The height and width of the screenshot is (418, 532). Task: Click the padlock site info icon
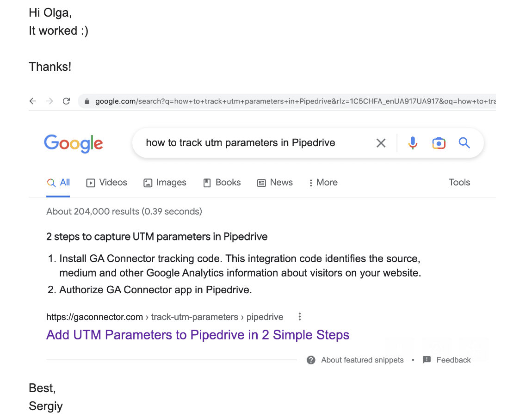point(87,101)
